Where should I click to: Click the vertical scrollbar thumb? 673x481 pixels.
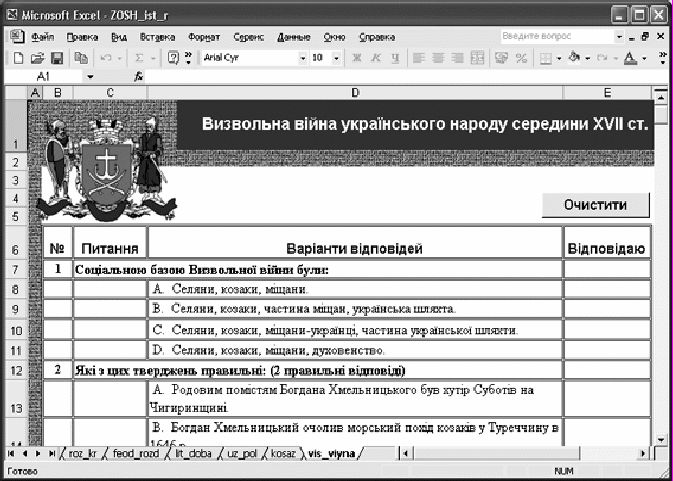661,115
